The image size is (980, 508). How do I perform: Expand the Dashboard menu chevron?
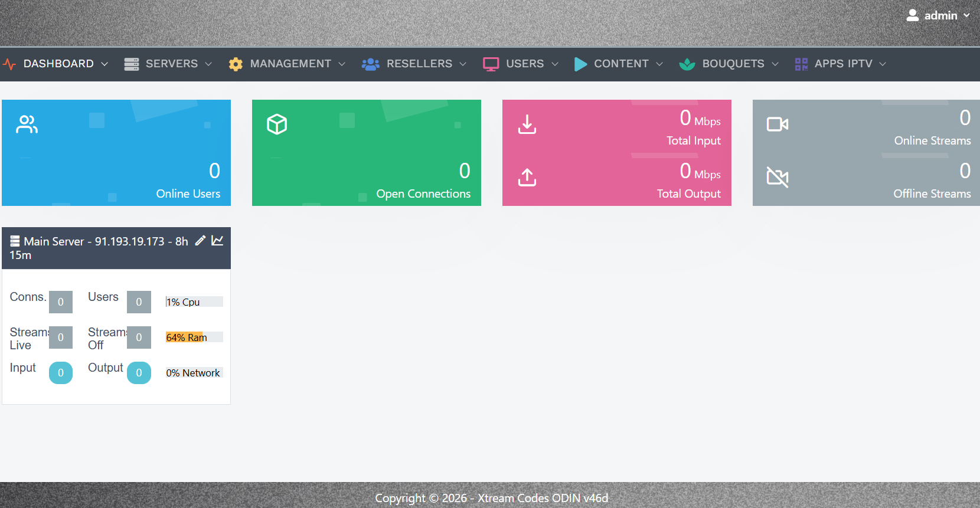pyautogui.click(x=104, y=64)
